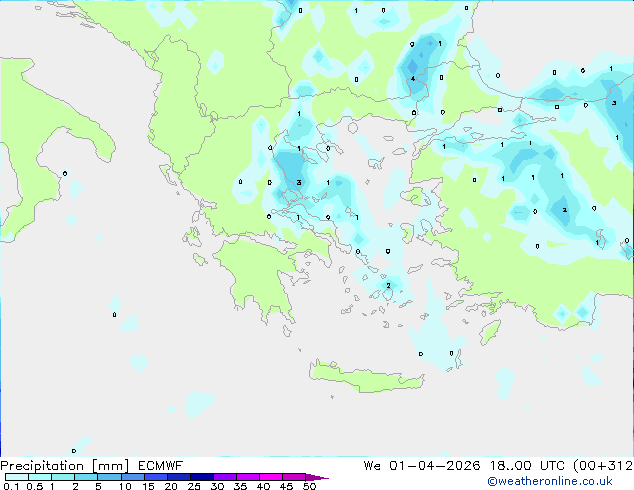Click the 0.1–0.5 mm legend swatch
The height and width of the screenshot is (490, 634).
(17, 477)
